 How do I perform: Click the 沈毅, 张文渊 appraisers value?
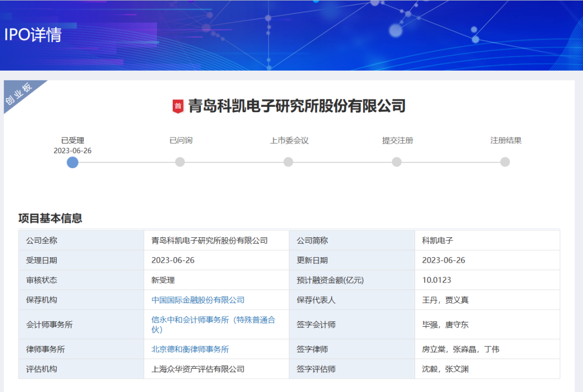[445, 369]
